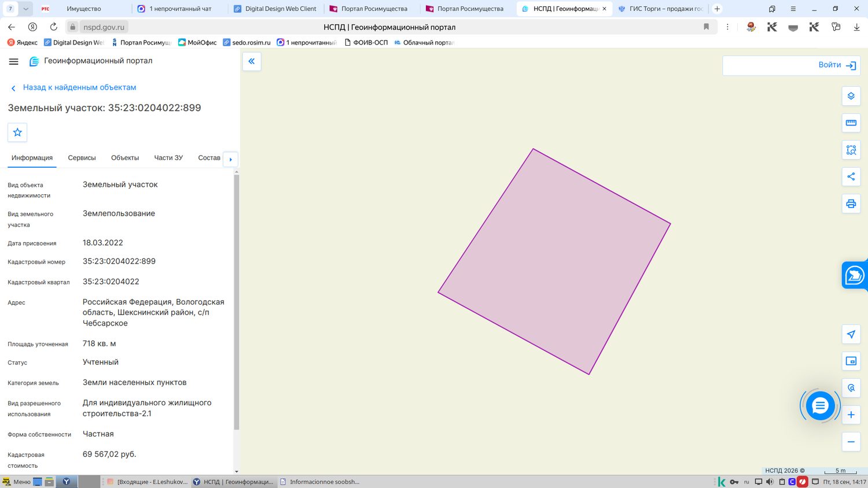Collapse the left info panel
Viewport: 868px width, 488px height.
[252, 61]
